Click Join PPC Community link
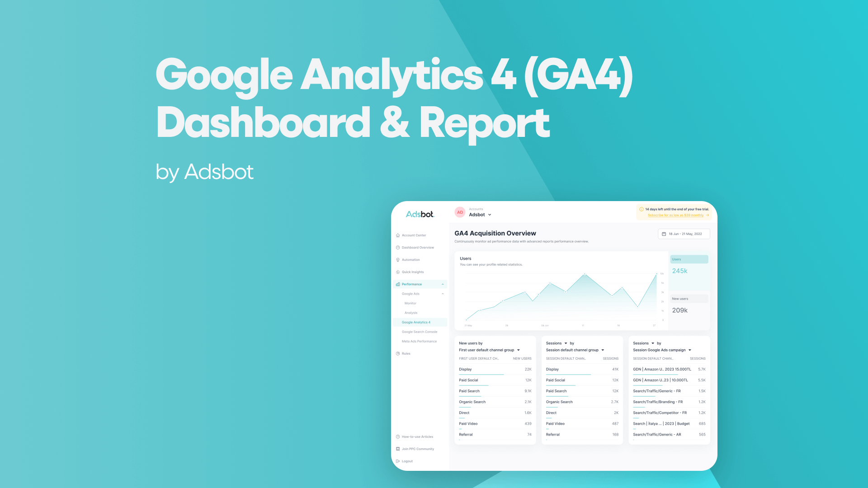This screenshot has height=488, width=868. (417, 449)
